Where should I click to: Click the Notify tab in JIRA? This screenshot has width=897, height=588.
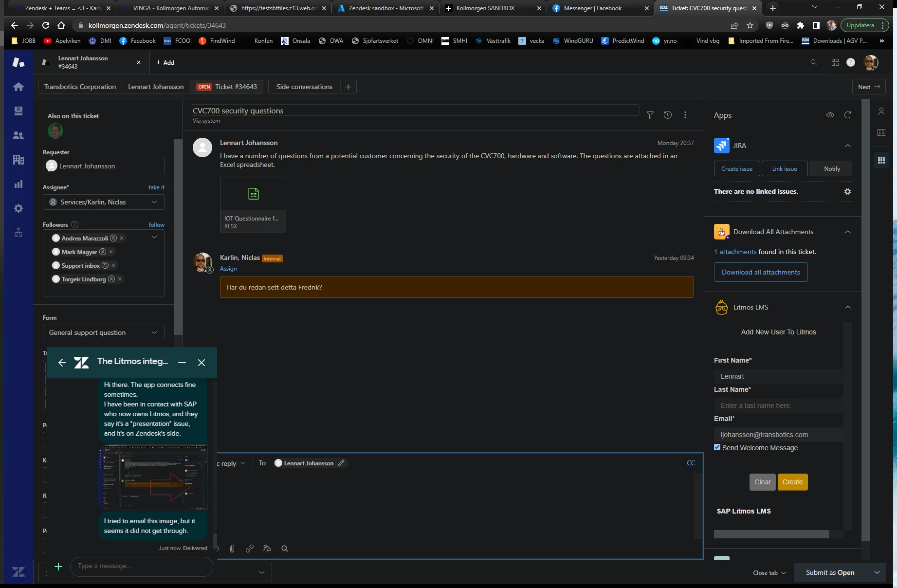832,168
